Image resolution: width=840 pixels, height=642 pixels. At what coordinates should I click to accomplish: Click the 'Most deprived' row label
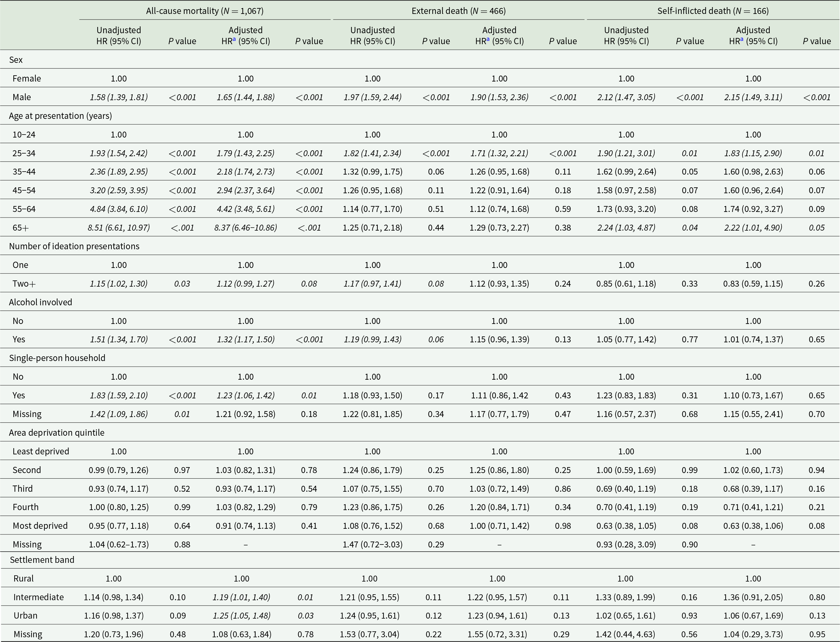tap(40, 526)
